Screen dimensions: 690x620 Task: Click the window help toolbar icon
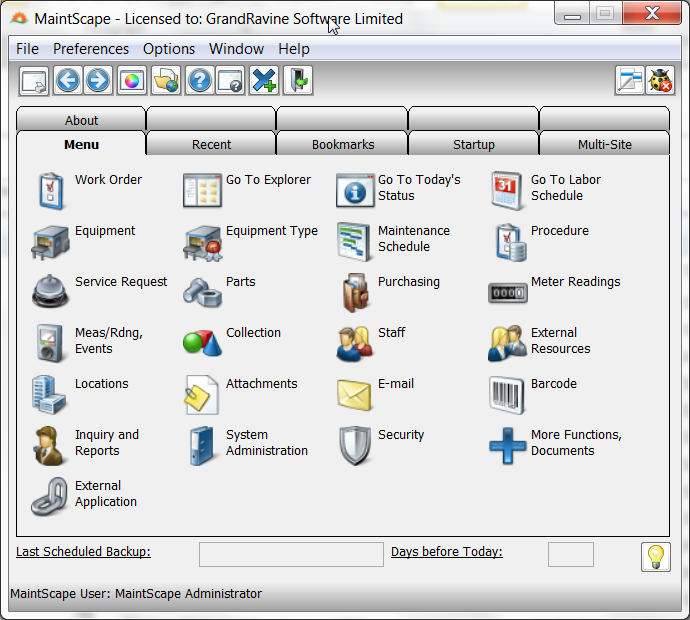coord(230,81)
